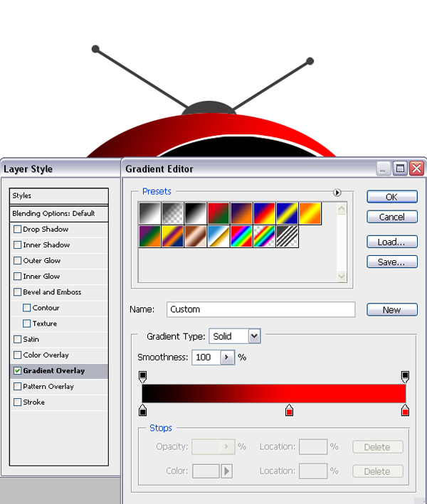Screen dimensions: 427x504
Task: Minimize the Gradient Editor window
Action: [x=384, y=168]
